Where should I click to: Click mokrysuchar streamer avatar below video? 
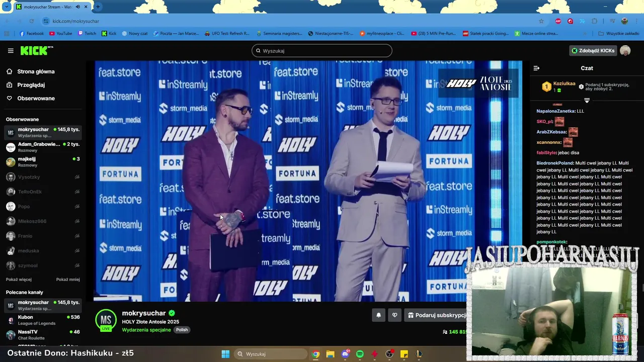point(106,320)
